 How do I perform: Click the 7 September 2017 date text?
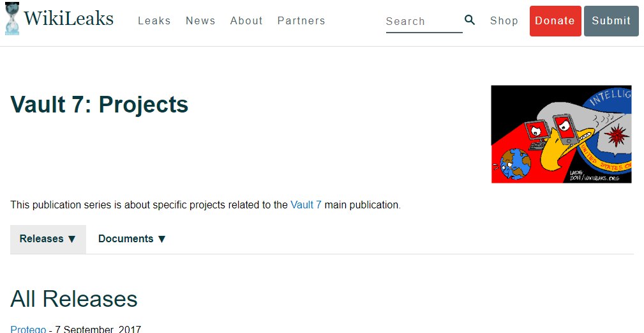[98, 329]
